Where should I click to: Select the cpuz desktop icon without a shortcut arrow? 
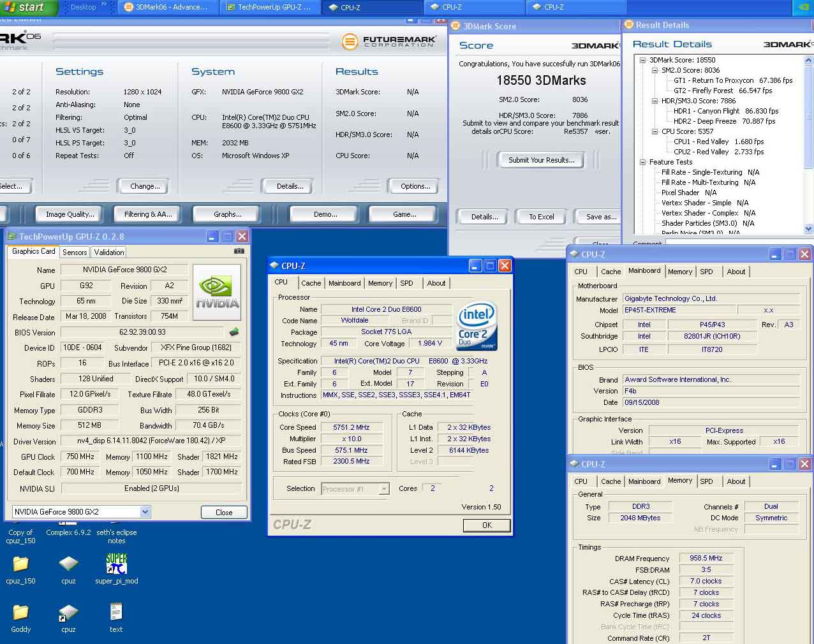click(68, 569)
